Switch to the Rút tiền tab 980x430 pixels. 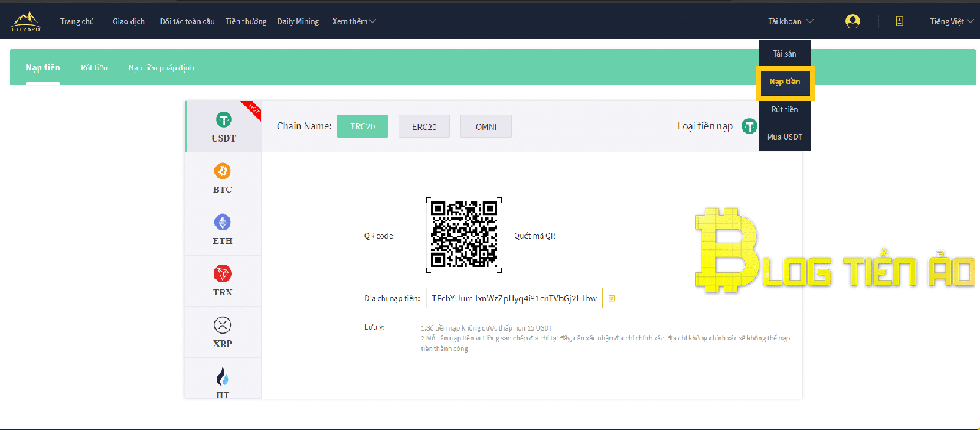[94, 67]
